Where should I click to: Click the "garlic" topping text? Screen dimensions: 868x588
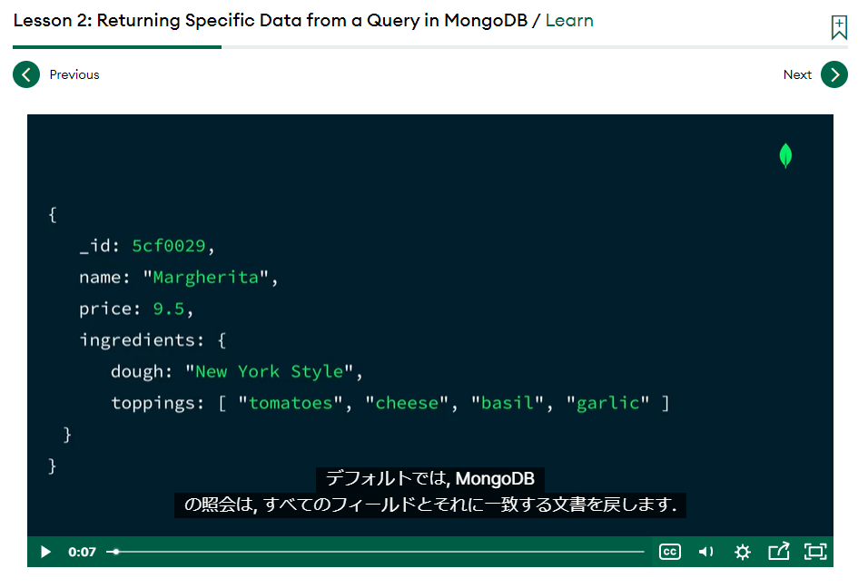607,403
